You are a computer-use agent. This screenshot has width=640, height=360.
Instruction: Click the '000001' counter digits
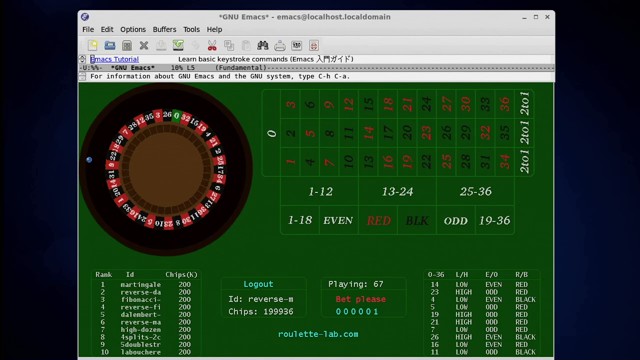[x=357, y=312]
